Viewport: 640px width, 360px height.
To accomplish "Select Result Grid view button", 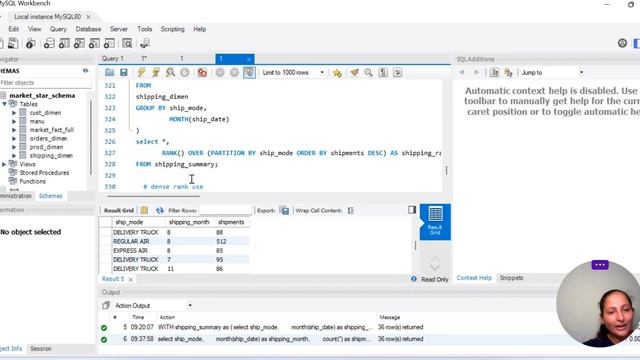I will 435,222.
